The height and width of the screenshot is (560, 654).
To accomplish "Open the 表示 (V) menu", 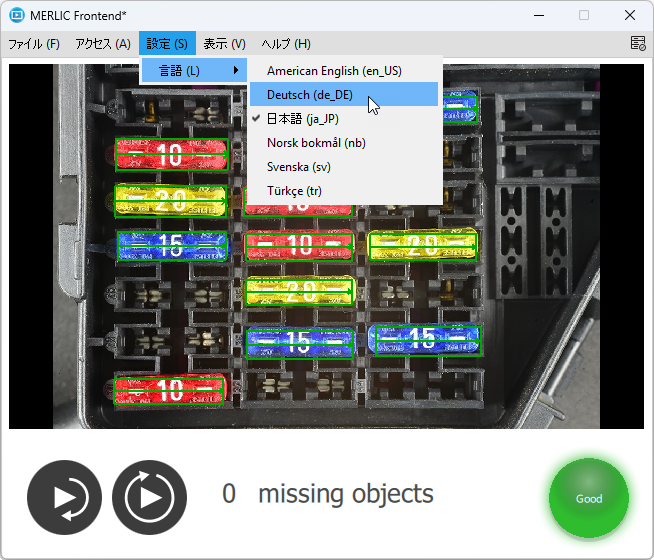I will [224, 44].
